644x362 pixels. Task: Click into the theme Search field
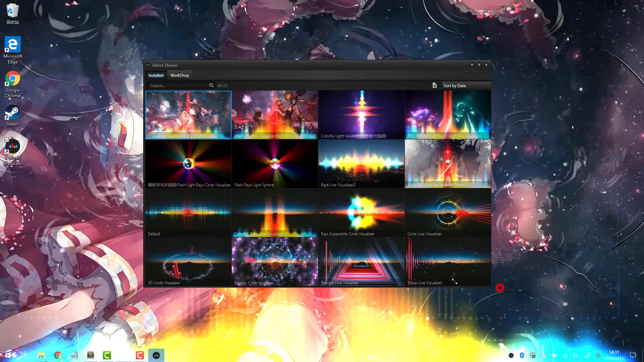(178, 85)
